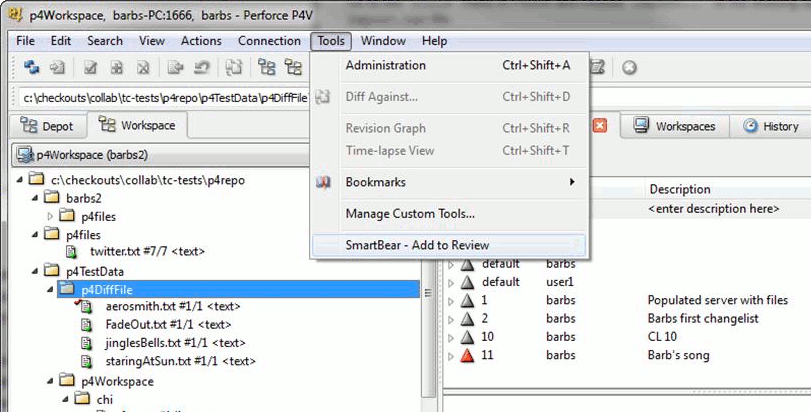
Task: Click the folder icon next to p4TestData
Action: (51, 270)
